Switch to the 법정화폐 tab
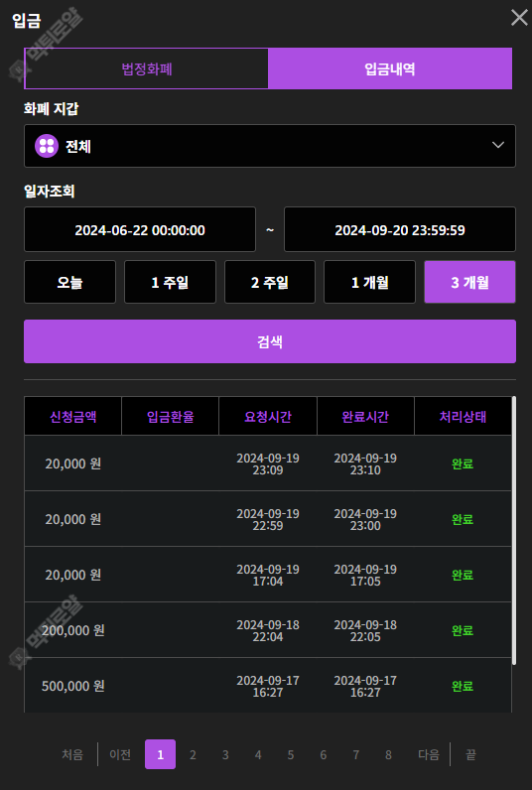This screenshot has width=532, height=790. point(147,68)
